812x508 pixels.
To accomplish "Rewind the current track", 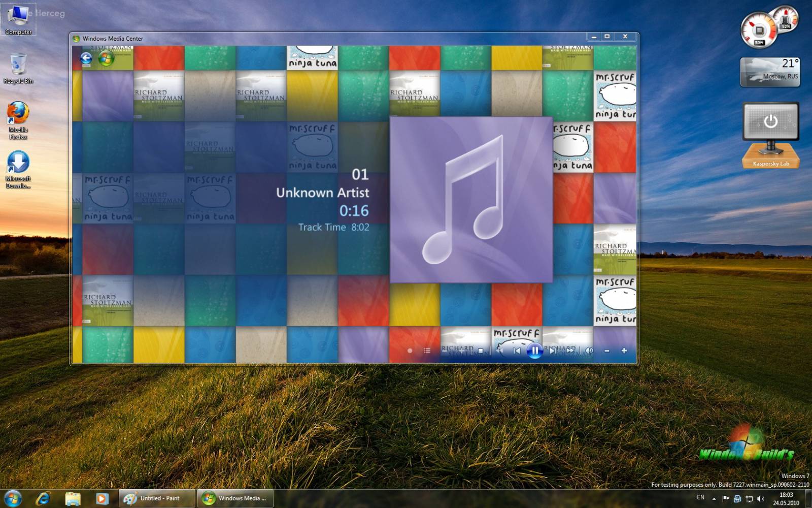I will [500, 351].
